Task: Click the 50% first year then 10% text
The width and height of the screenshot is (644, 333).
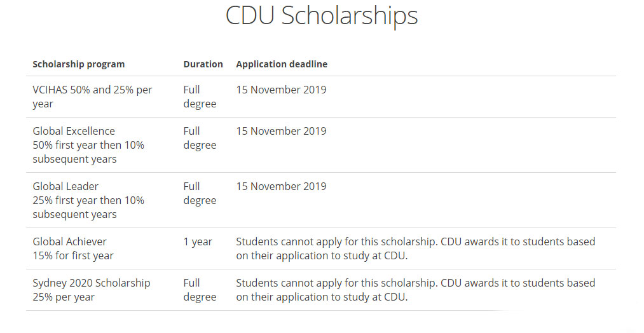Action: pyautogui.click(x=88, y=146)
